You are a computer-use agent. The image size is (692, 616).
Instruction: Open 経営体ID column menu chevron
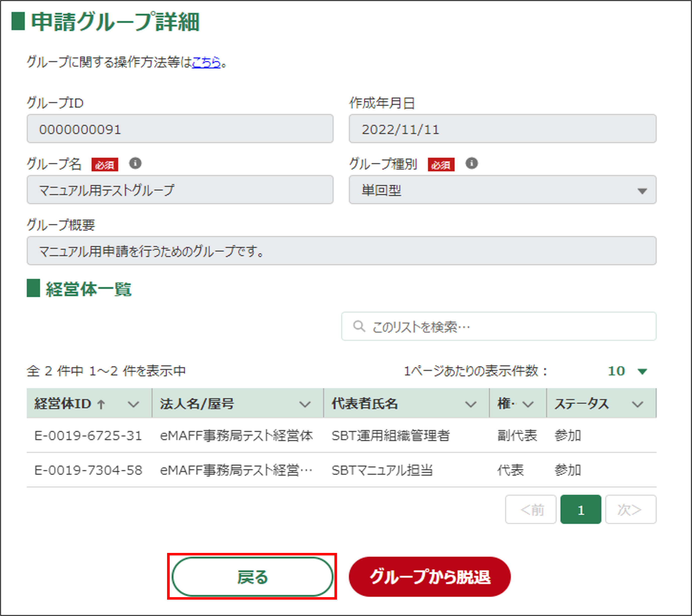133,404
